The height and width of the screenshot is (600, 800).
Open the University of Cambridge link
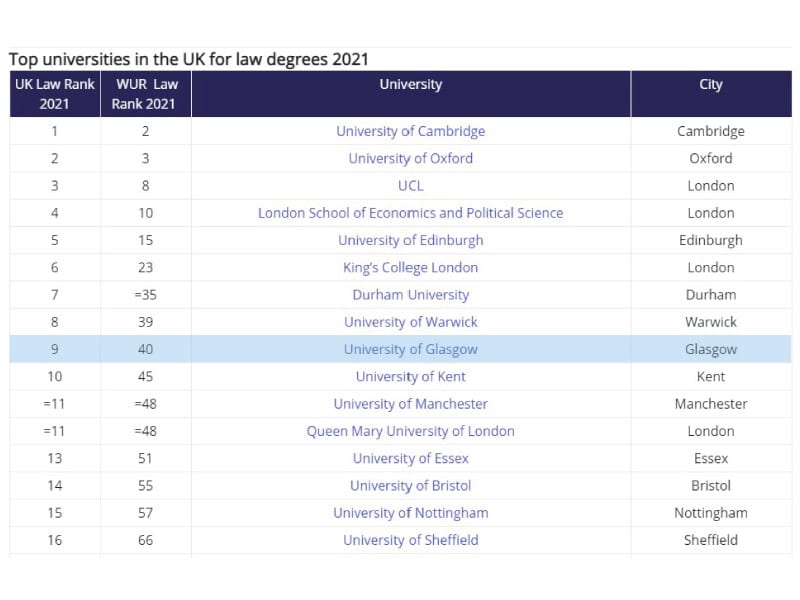[x=410, y=131]
